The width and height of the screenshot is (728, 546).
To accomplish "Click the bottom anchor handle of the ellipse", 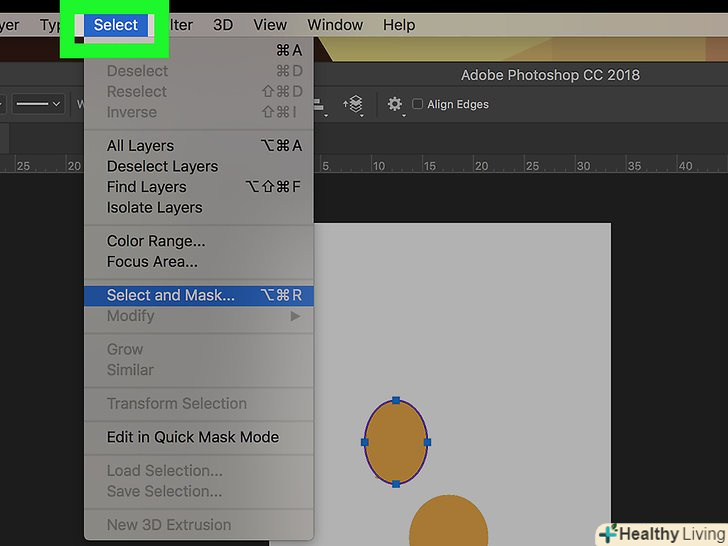I will click(396, 483).
